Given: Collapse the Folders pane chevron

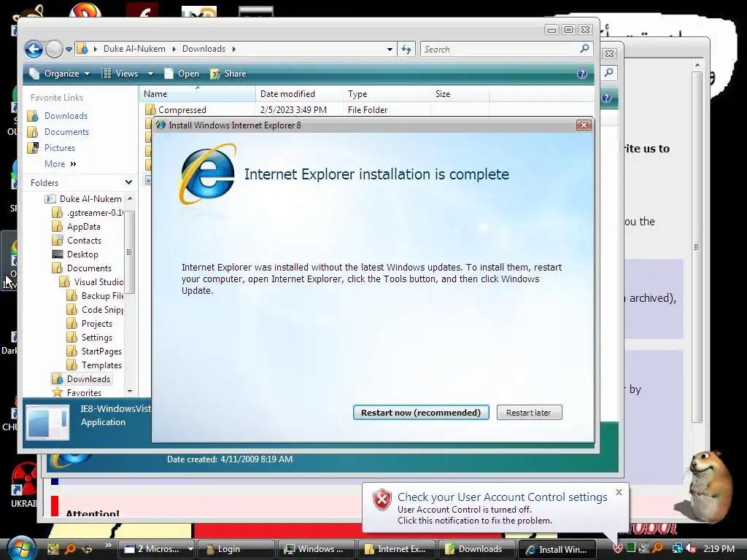Looking at the screenshot, I should pyautogui.click(x=128, y=182).
